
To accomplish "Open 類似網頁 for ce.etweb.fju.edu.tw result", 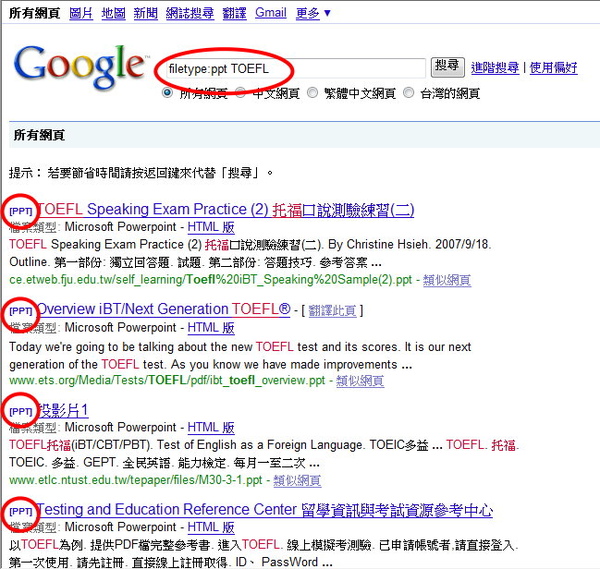I will click(447, 280).
